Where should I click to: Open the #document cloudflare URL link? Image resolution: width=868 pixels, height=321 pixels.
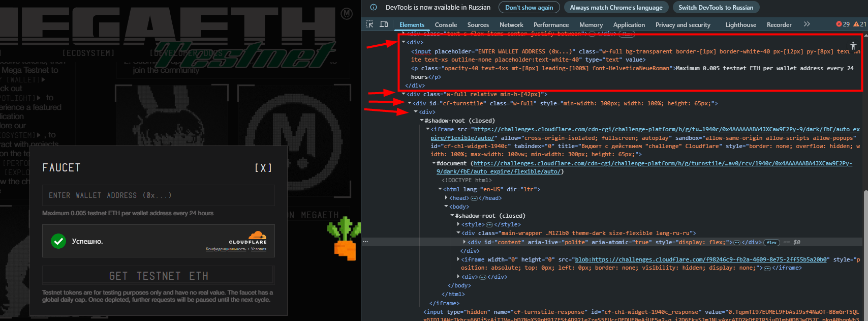tap(663, 163)
